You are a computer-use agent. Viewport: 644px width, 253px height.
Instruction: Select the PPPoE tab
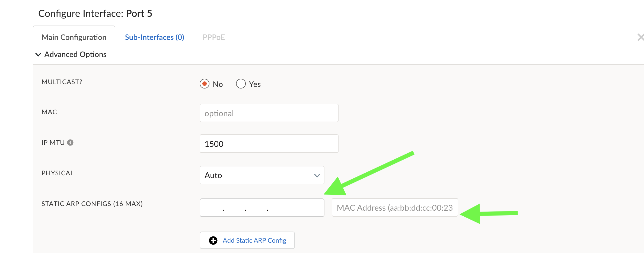point(214,37)
